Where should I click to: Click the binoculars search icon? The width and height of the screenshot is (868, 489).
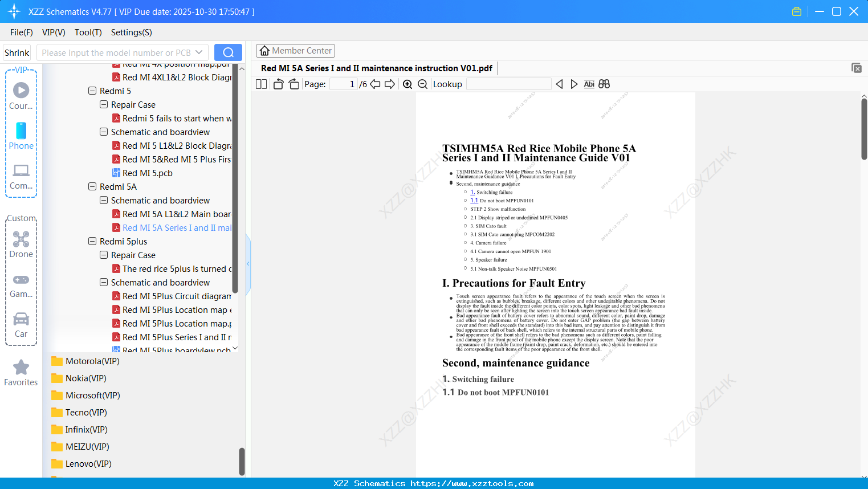(604, 84)
